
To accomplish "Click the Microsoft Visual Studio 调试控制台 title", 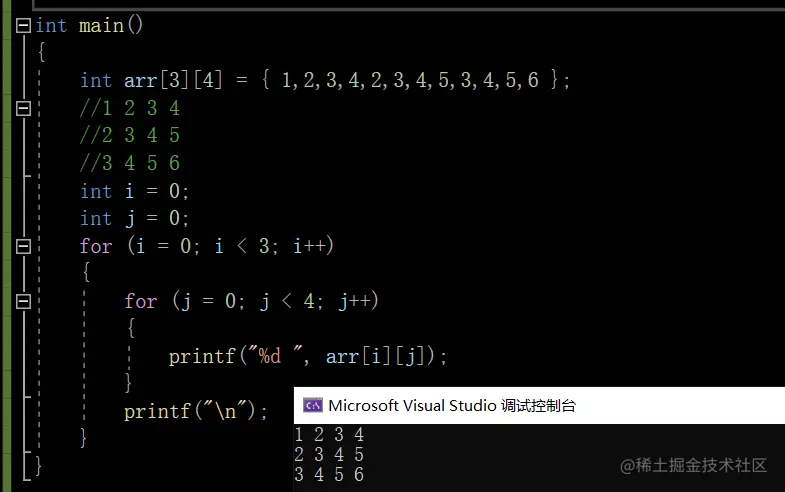I will click(x=452, y=405).
